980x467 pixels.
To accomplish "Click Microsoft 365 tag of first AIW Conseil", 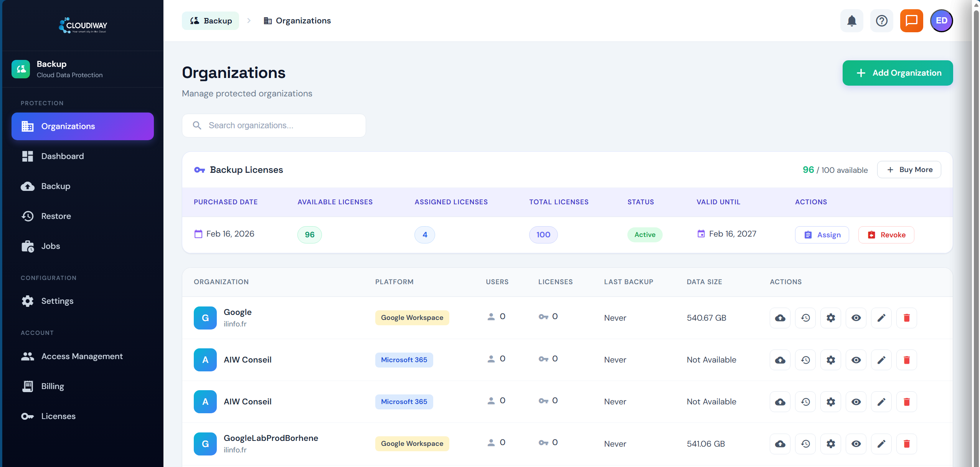I will (x=404, y=360).
